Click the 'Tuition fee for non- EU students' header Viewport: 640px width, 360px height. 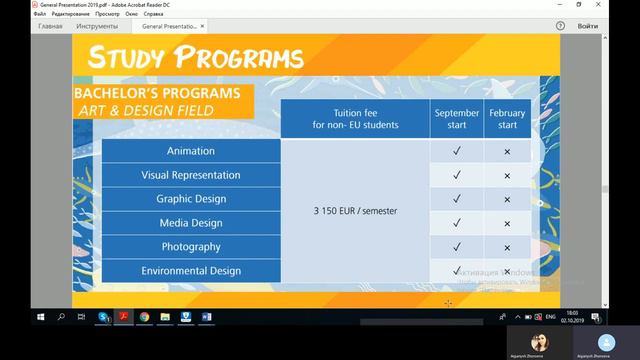(x=355, y=119)
